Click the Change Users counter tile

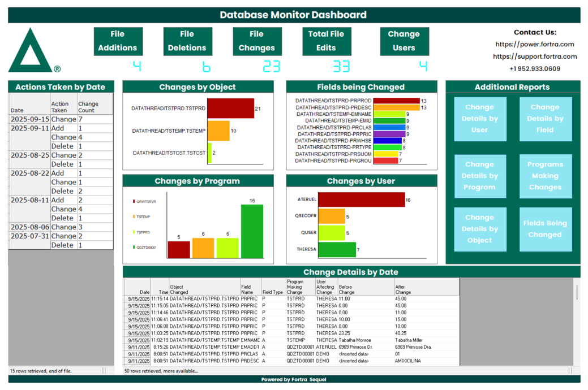click(404, 41)
